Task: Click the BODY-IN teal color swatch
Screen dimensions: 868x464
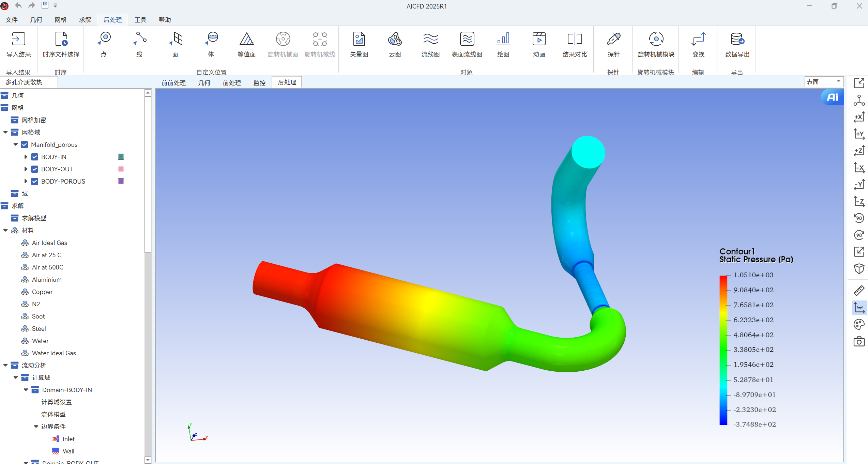Action: pyautogui.click(x=121, y=157)
